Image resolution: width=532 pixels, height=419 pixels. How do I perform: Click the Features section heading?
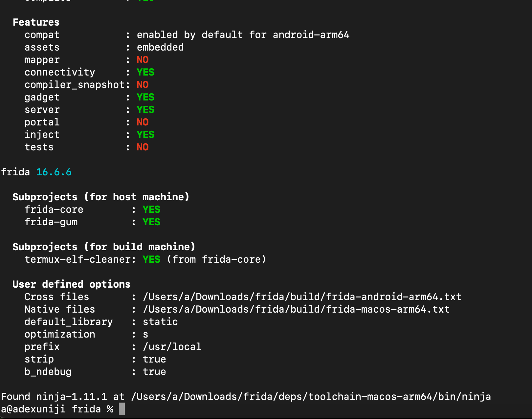click(x=36, y=22)
